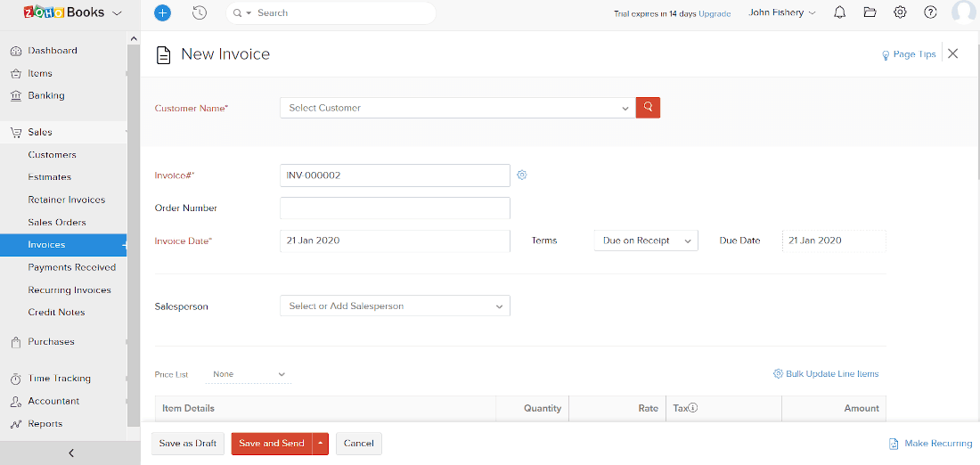Click the blue quick create plus button

[x=162, y=12]
